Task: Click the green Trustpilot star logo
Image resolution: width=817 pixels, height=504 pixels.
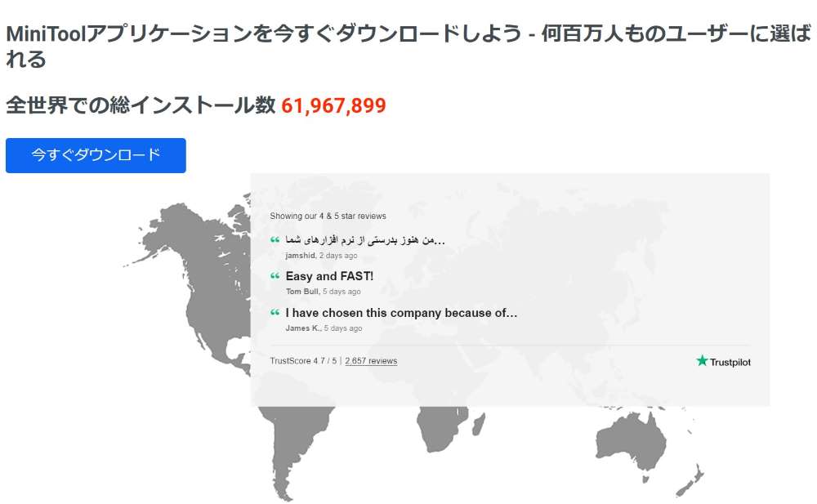Action: (x=702, y=360)
